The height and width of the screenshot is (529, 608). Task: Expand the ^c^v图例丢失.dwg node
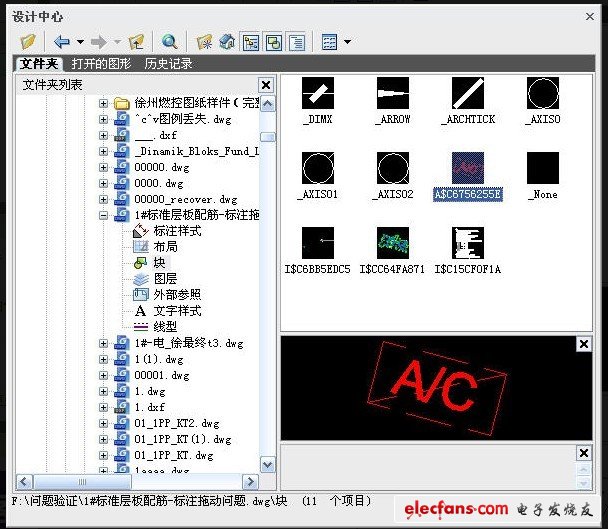[x=103, y=119]
